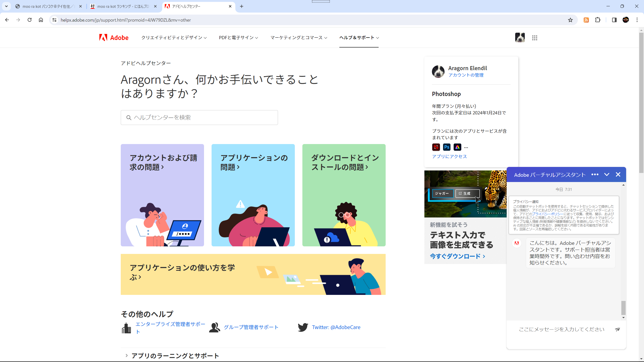Open アプリにアクセス link

pos(450,156)
